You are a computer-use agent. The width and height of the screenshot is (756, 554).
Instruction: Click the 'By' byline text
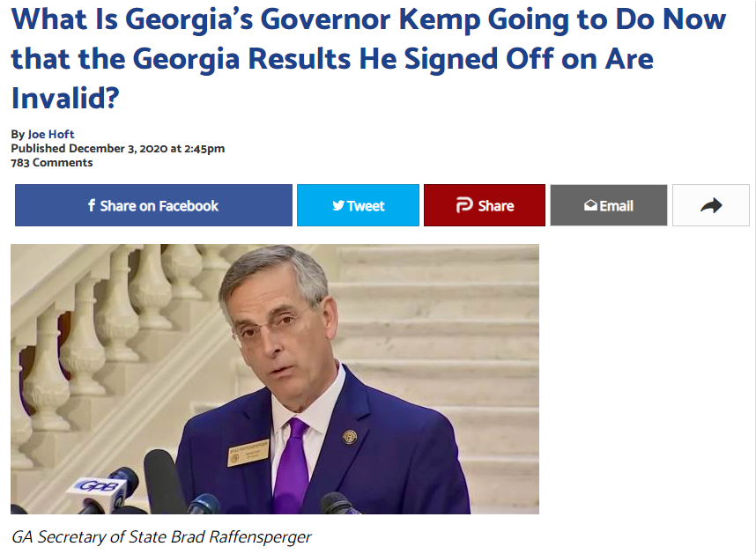(x=18, y=134)
